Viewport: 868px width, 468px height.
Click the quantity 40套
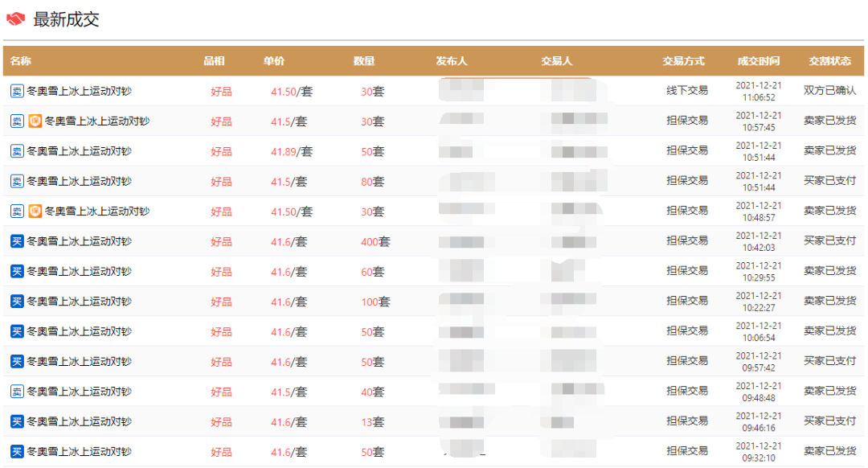[x=373, y=392]
